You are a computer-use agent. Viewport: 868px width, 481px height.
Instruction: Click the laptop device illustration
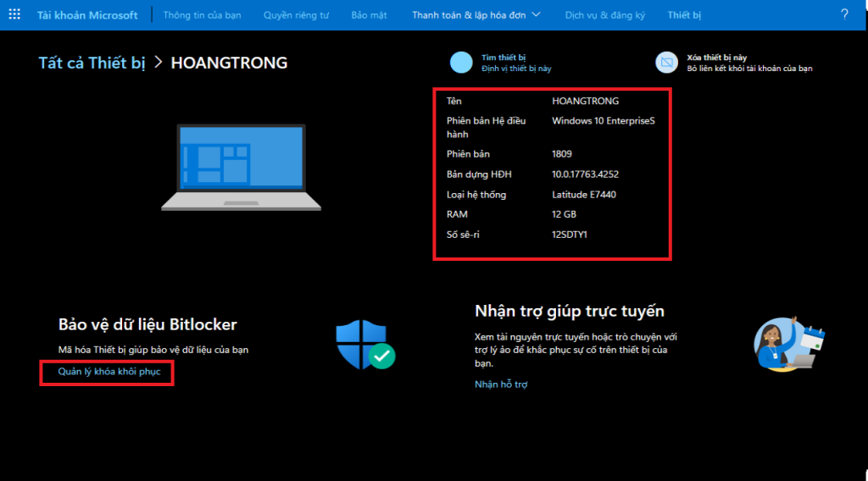point(241,167)
